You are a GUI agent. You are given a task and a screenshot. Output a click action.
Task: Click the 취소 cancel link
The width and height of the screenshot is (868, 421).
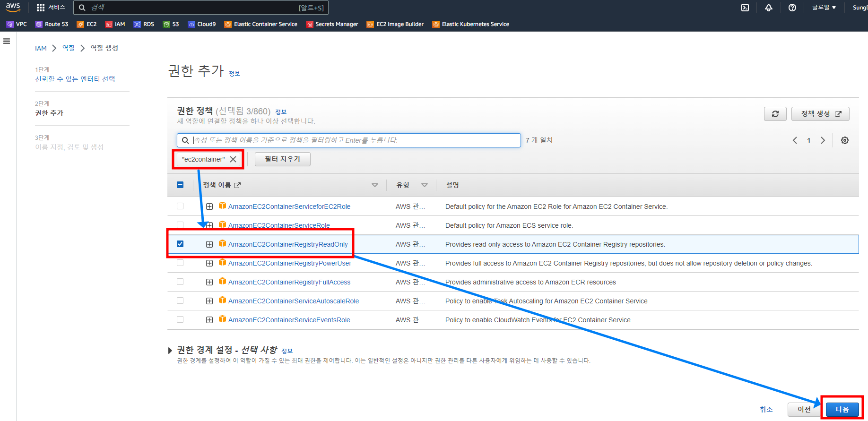coord(766,410)
